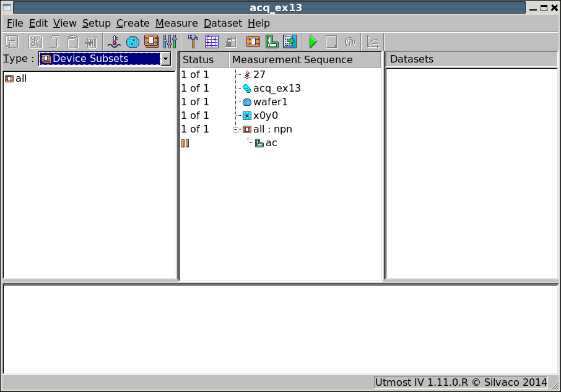Click the Copy icon in toolbar

tap(54, 42)
